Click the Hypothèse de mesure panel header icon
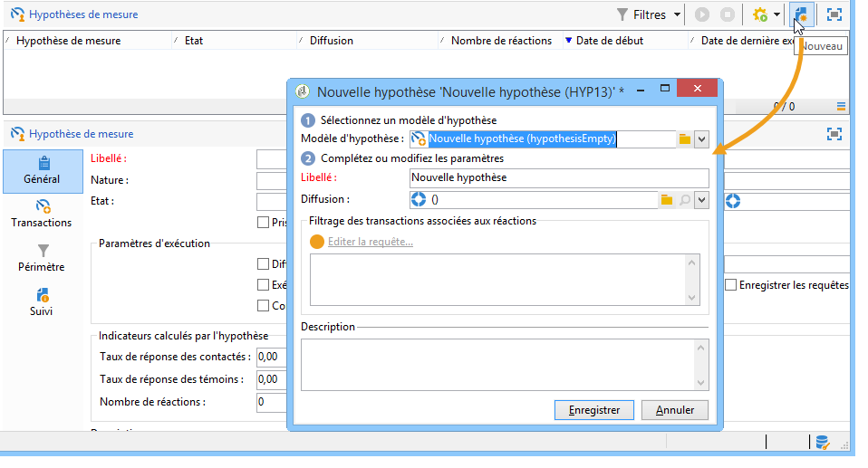Viewport: 868px width, 468px height. [18, 134]
